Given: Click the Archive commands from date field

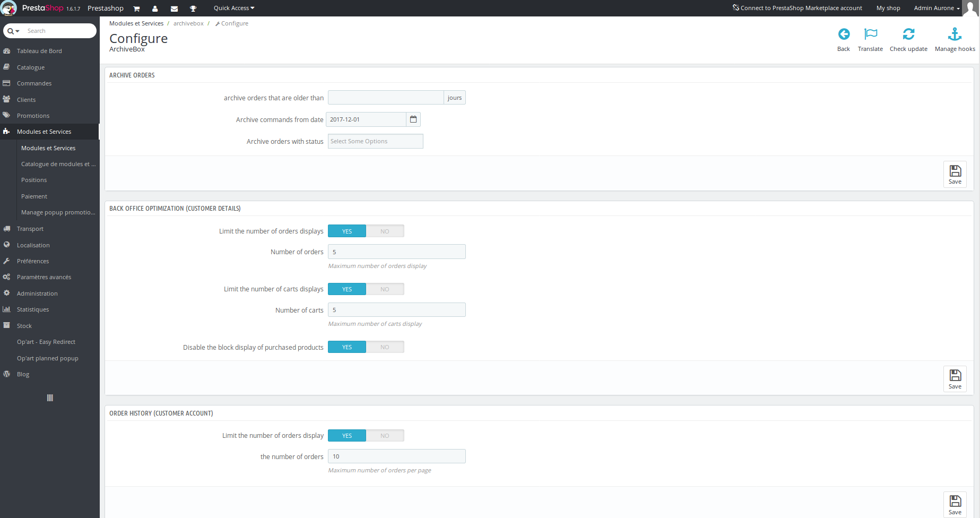Looking at the screenshot, I should [x=366, y=119].
